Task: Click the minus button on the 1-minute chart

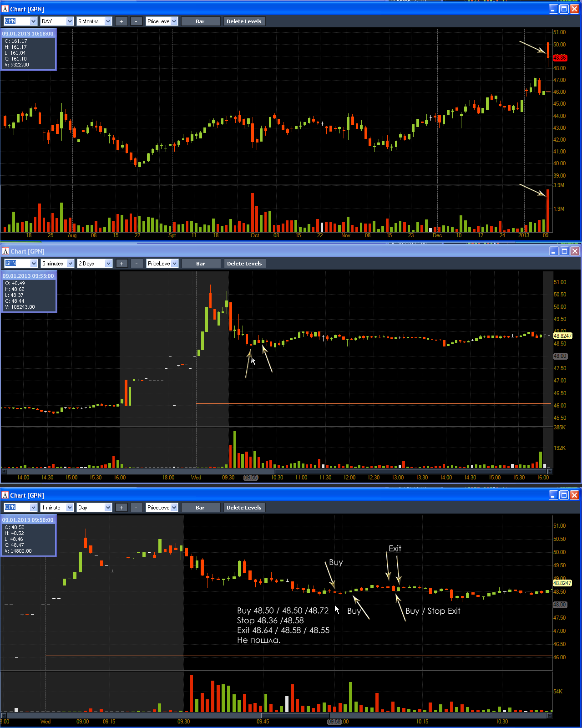Action: (136, 508)
